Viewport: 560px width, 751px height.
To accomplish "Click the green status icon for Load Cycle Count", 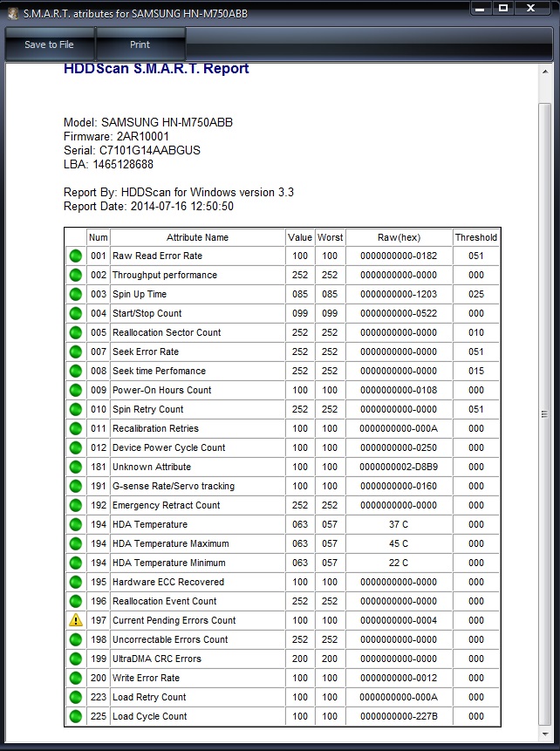I will coord(76,716).
